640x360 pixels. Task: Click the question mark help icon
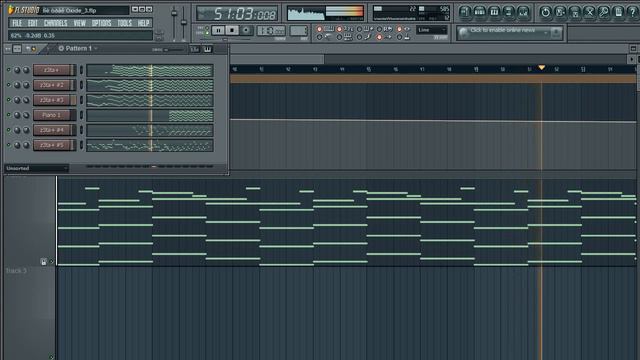pos(633,12)
